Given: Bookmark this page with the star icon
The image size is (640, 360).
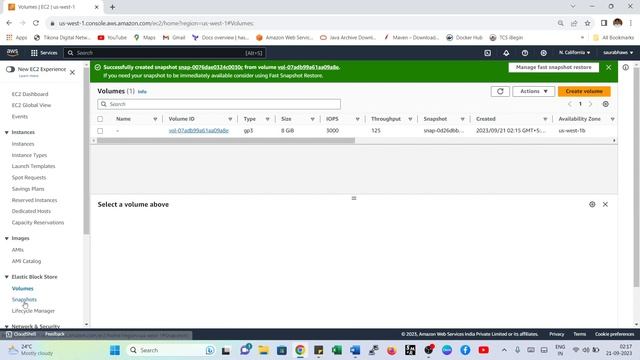Looking at the screenshot, I should [x=587, y=23].
